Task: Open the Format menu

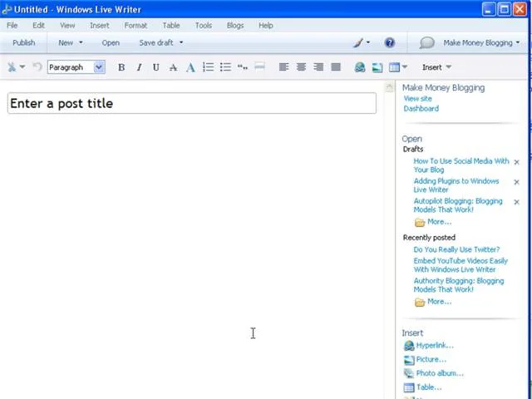Action: pos(135,26)
